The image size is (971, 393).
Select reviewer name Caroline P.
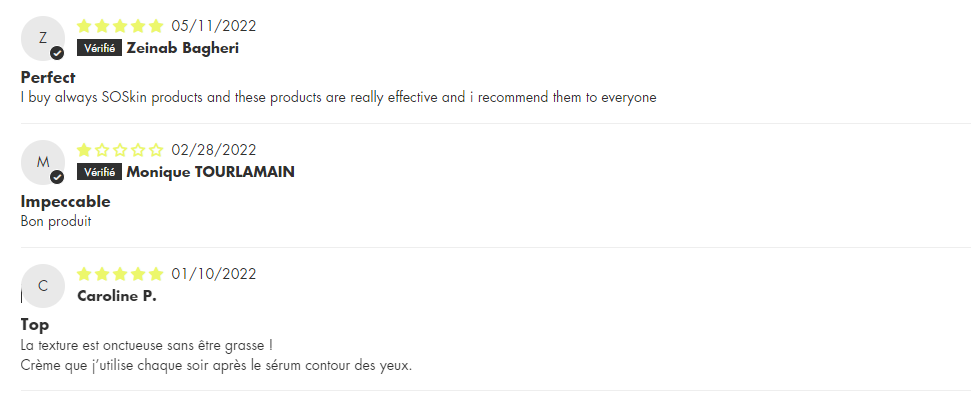click(117, 296)
